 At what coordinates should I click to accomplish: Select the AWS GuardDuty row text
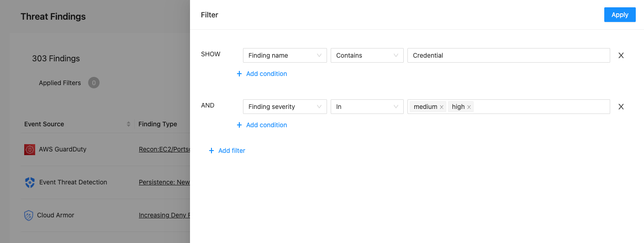(63, 149)
